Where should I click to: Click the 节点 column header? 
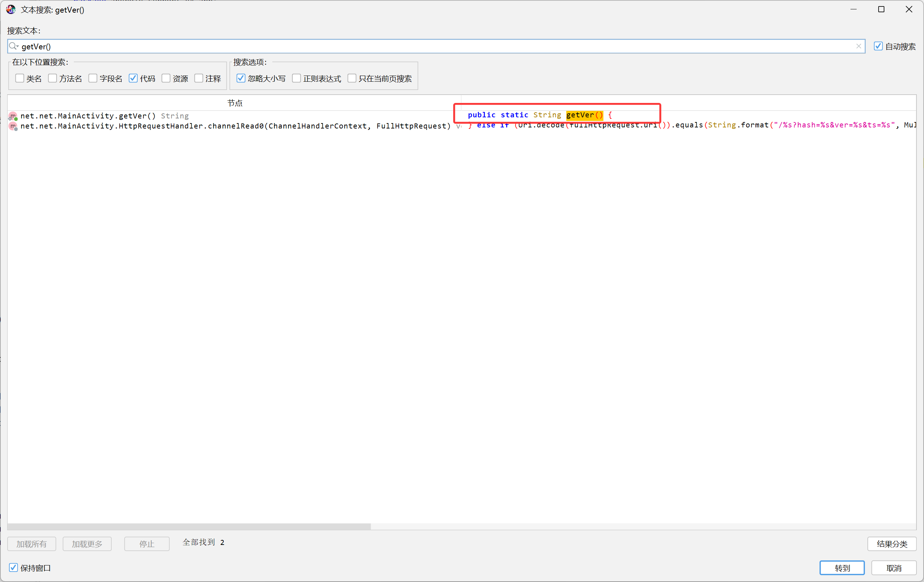pos(235,103)
